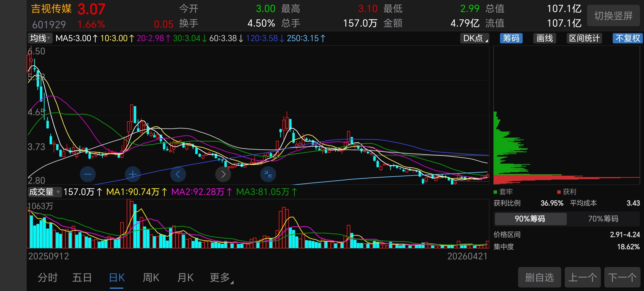Zoom in the chart with plus icon
This screenshot has height=291, width=644.
(x=133, y=174)
